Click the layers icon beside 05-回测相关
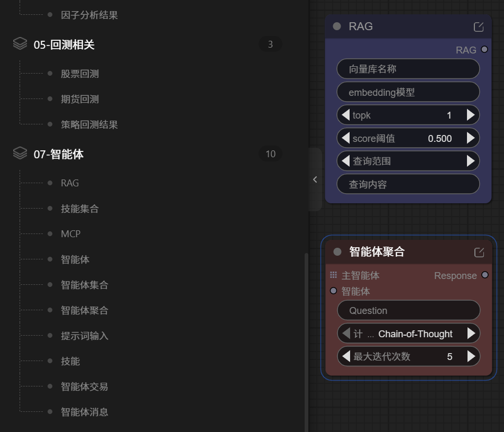This screenshot has height=432, width=504. pyautogui.click(x=20, y=44)
